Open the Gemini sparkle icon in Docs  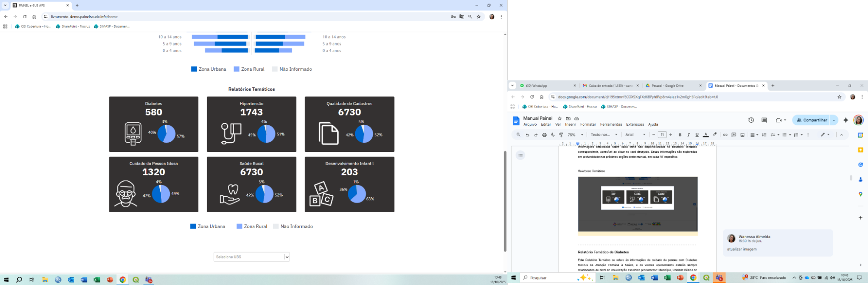pyautogui.click(x=845, y=120)
